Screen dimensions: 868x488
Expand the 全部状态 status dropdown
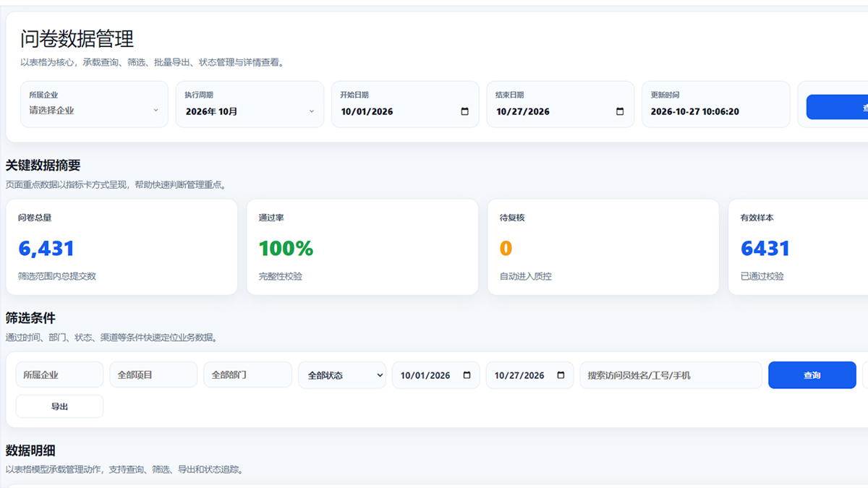pos(342,375)
